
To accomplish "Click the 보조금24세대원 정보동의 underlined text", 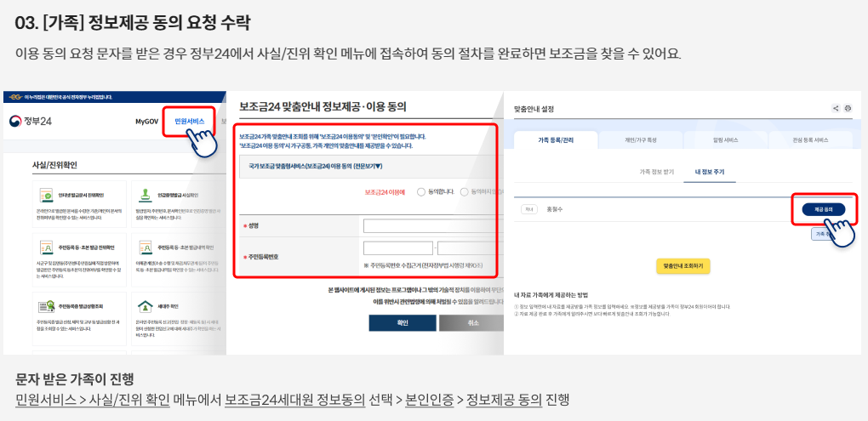I will tap(295, 400).
